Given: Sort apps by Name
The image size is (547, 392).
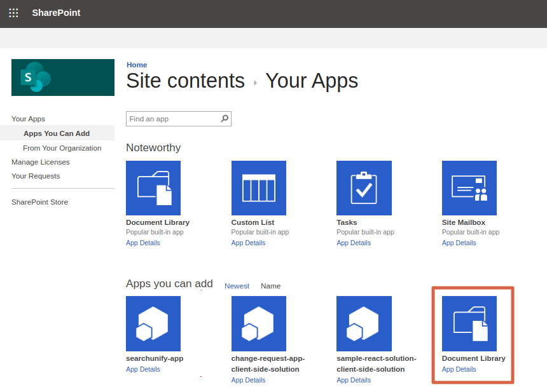Looking at the screenshot, I should click(x=270, y=286).
